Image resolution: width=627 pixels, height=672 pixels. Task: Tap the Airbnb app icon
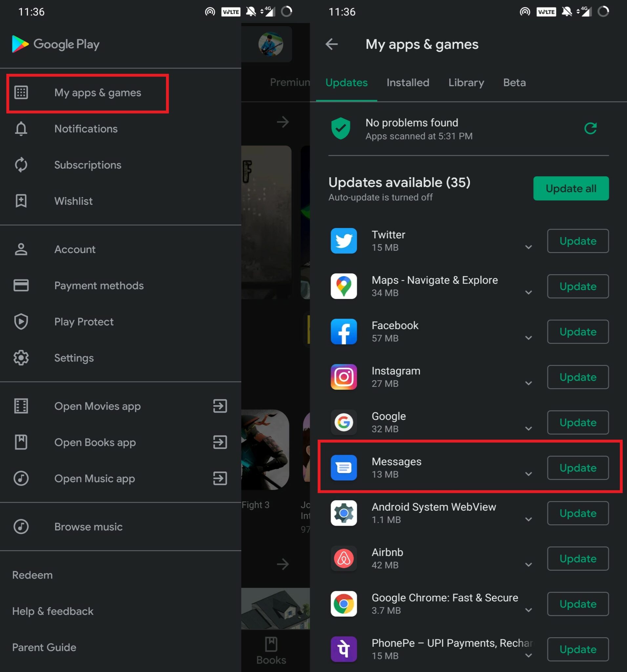coord(344,559)
